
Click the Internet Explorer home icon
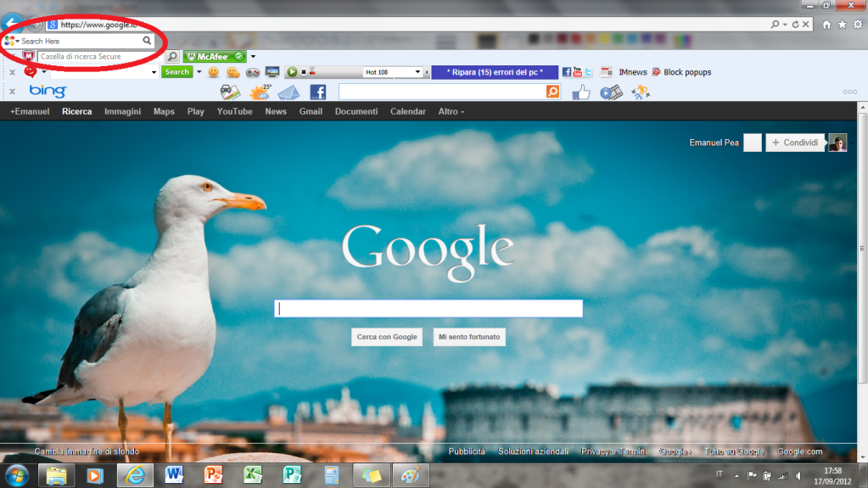tap(827, 25)
